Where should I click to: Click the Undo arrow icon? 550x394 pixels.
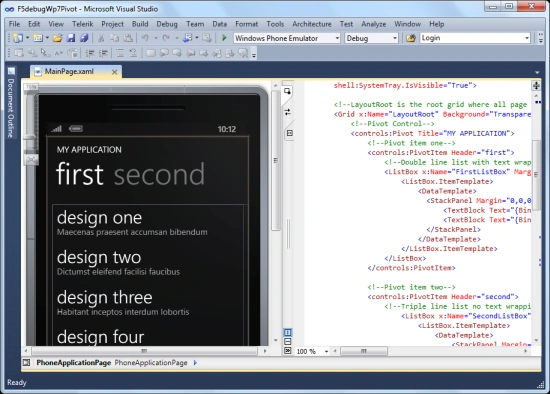pyautogui.click(x=145, y=38)
